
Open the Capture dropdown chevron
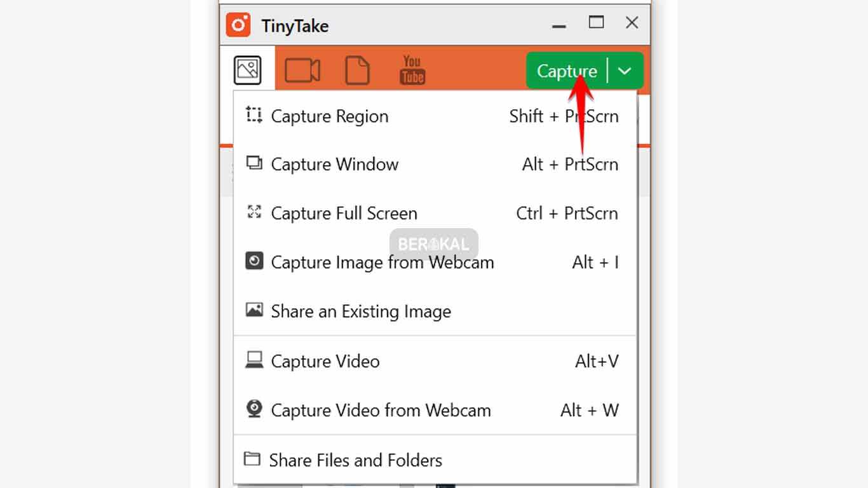[624, 70]
